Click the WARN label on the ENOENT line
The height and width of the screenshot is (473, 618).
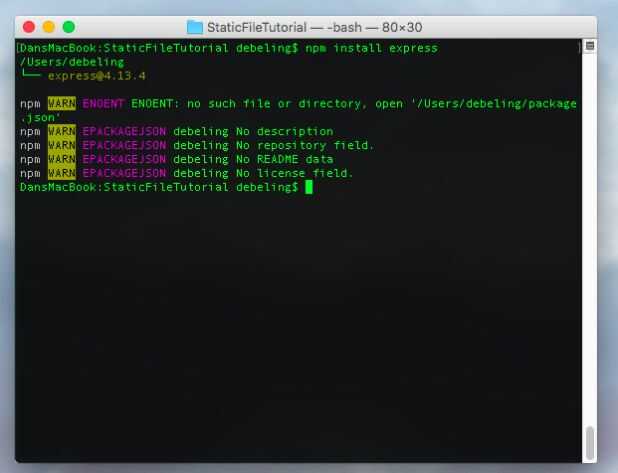click(62, 104)
